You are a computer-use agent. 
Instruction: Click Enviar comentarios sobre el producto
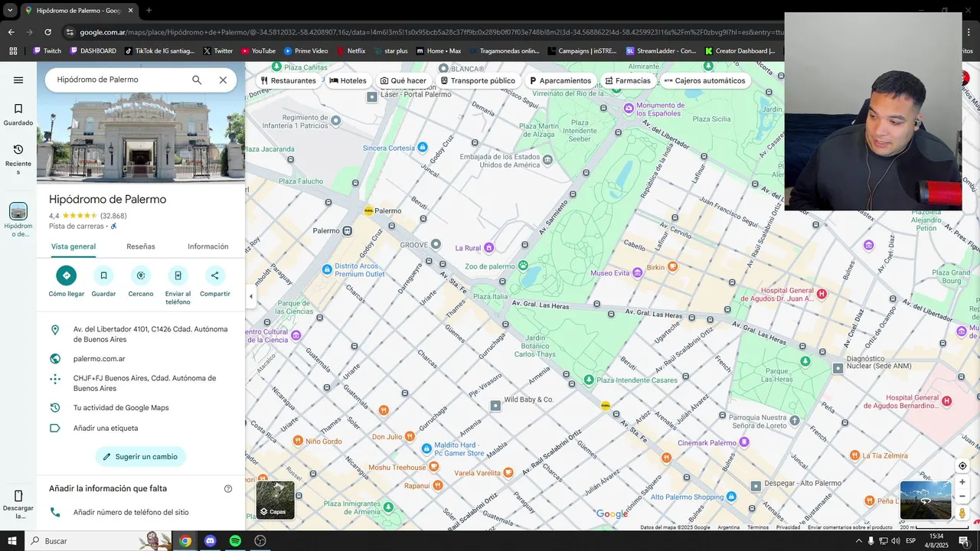tap(850, 527)
